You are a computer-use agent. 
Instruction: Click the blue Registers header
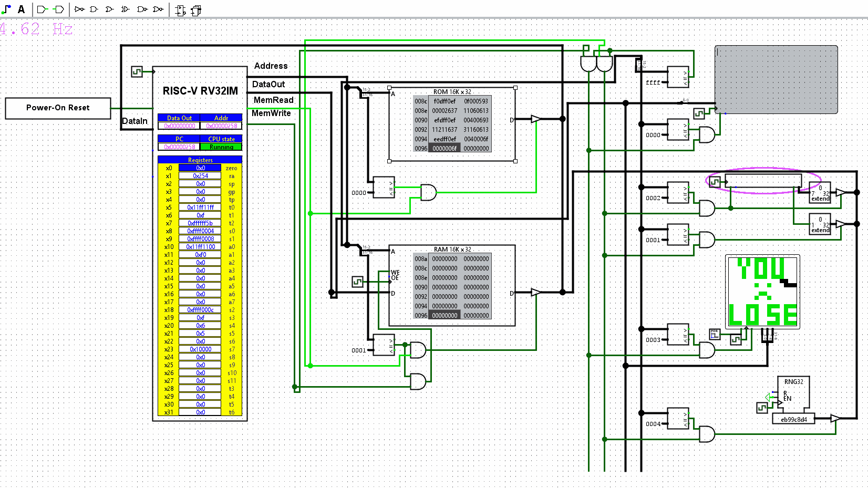coord(200,160)
